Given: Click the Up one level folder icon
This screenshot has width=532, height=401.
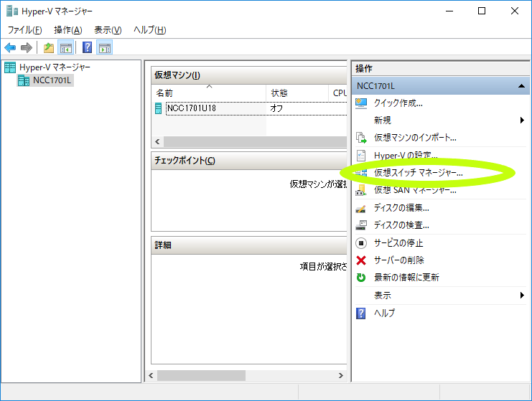Looking at the screenshot, I should (x=49, y=48).
